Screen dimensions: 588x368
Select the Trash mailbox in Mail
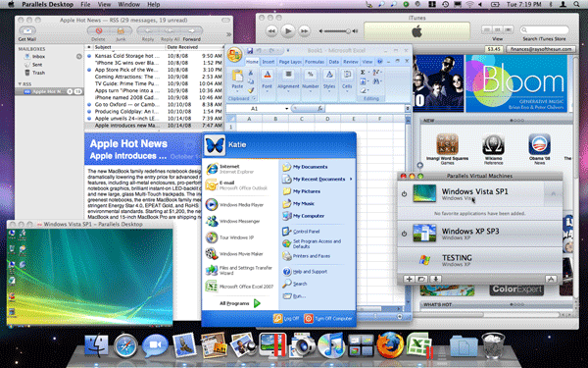(x=38, y=73)
